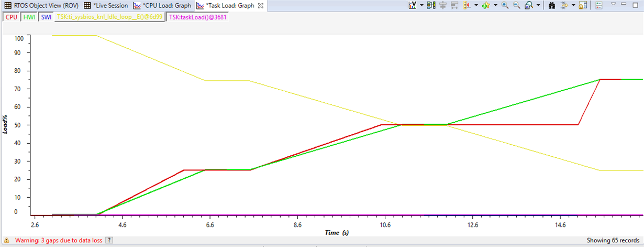Zoom out of the graph

[516, 5]
